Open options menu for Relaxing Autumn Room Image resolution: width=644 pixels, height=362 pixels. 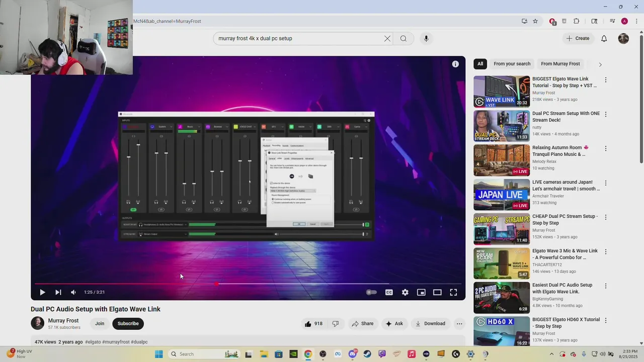click(606, 148)
